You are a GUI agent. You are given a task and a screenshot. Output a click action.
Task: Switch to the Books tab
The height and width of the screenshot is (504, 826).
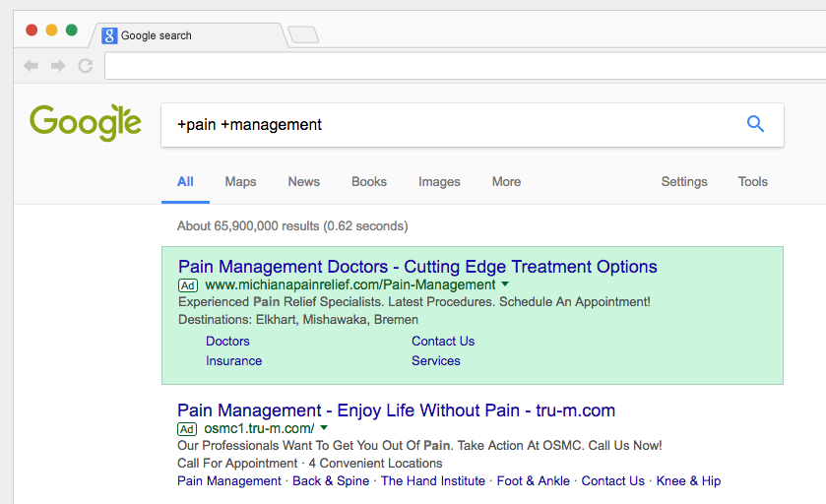coord(369,182)
